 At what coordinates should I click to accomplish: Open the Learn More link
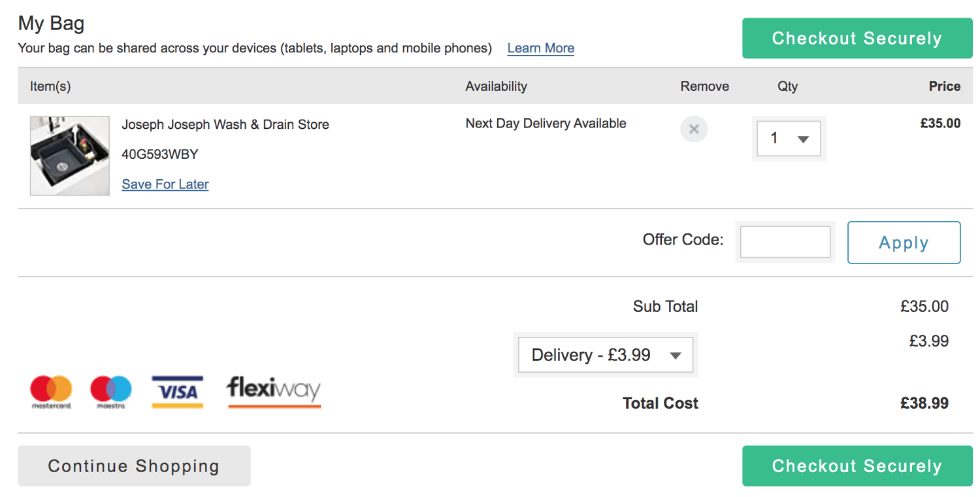541,48
